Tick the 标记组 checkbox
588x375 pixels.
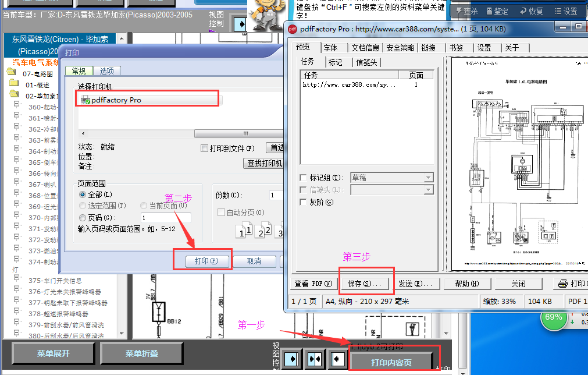click(304, 178)
